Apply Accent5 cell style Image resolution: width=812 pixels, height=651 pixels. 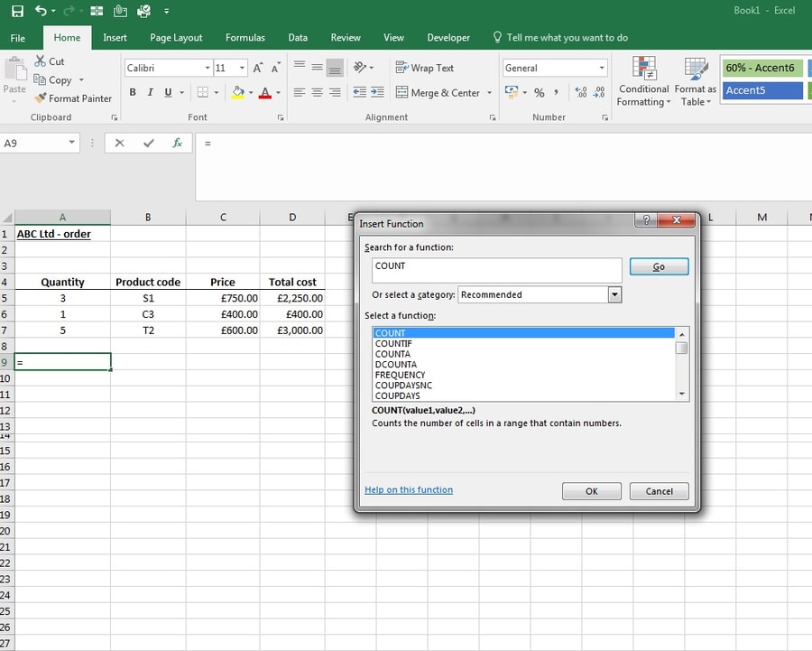762,90
